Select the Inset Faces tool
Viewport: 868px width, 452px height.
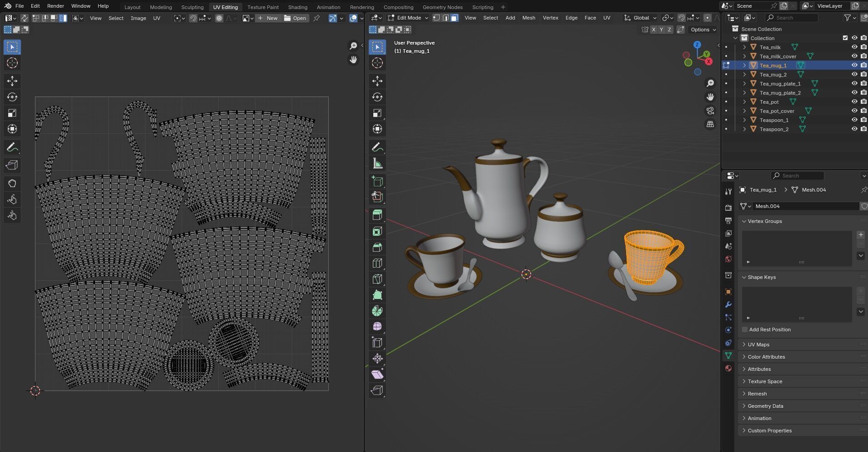click(x=377, y=231)
